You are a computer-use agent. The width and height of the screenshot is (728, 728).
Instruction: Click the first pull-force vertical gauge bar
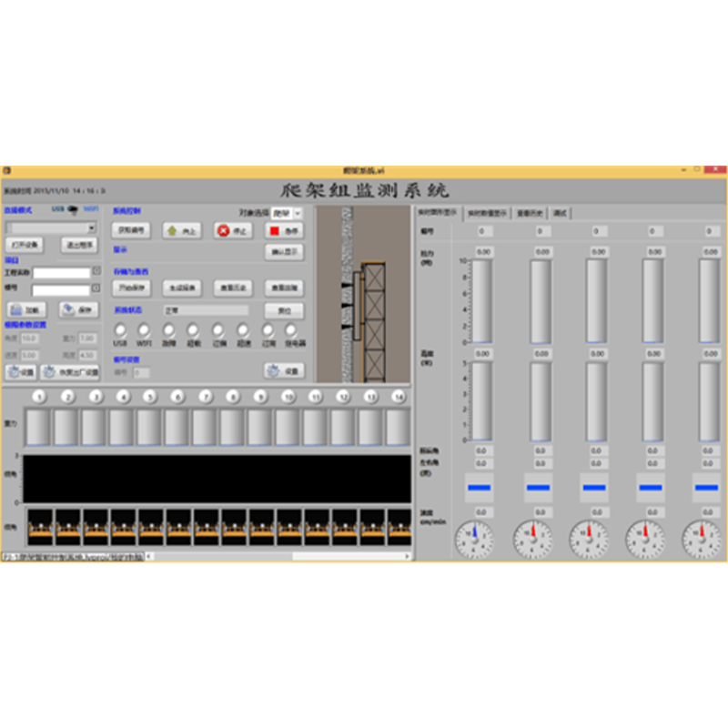coord(484,301)
